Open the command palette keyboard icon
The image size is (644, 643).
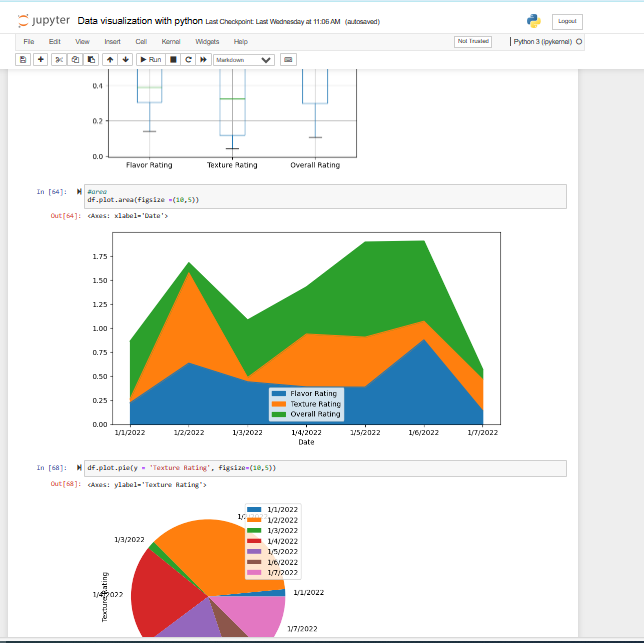coord(288,60)
